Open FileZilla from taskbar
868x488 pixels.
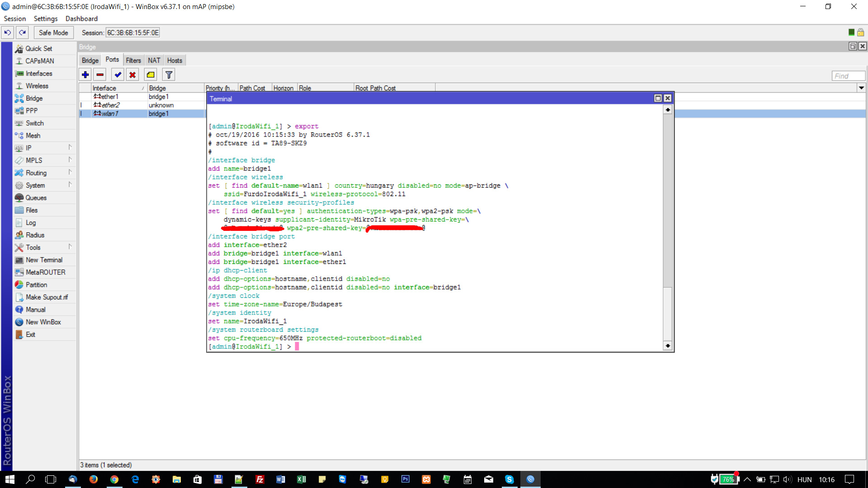pyautogui.click(x=260, y=479)
